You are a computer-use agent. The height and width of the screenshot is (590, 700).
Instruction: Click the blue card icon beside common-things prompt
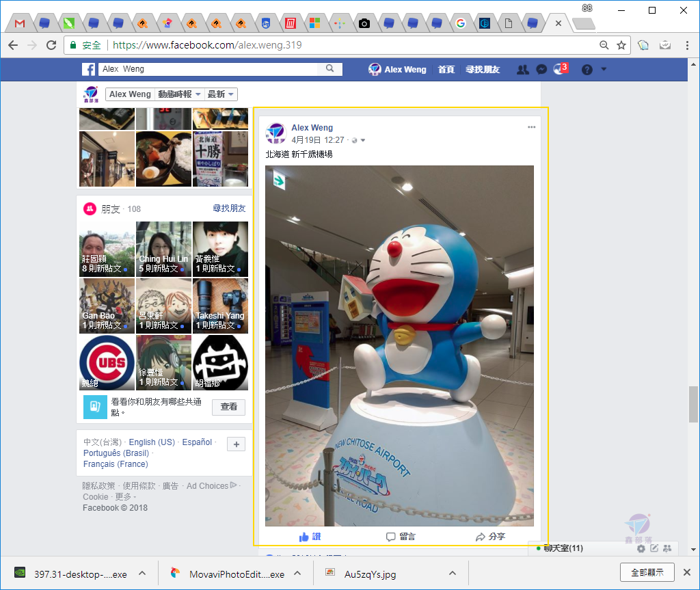pyautogui.click(x=95, y=406)
